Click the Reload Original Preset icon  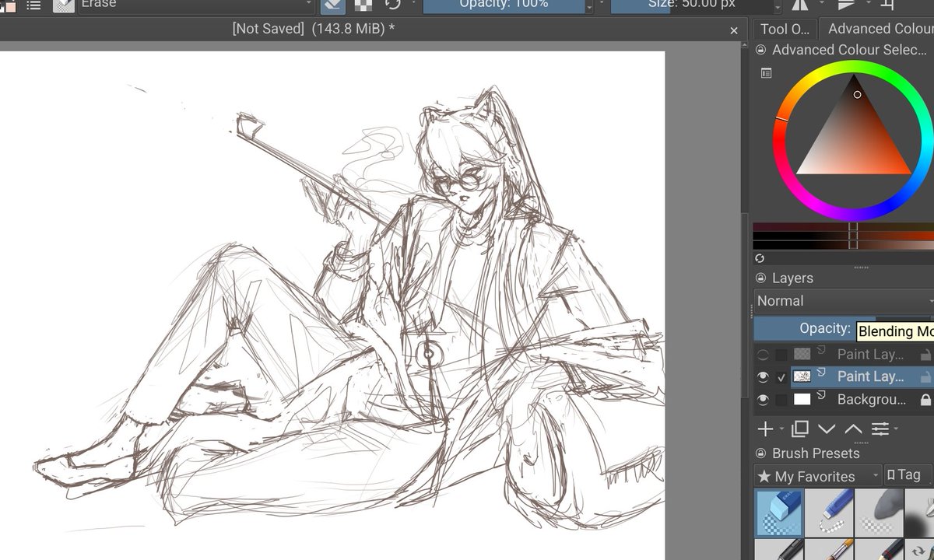tap(393, 5)
